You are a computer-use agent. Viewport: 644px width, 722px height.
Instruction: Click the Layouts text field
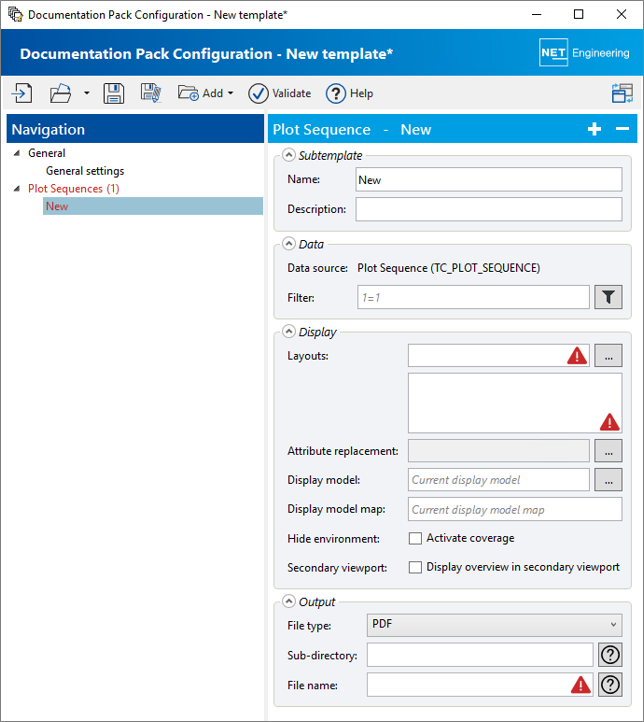499,355
